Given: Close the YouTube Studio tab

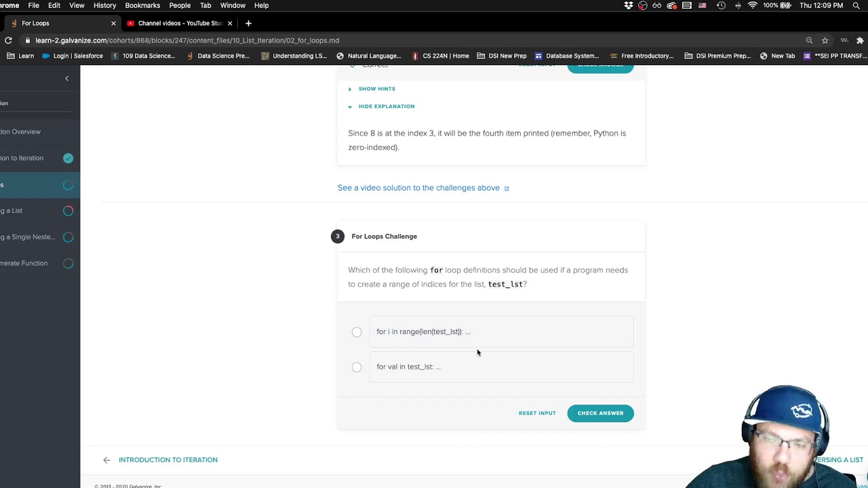Looking at the screenshot, I should [230, 23].
